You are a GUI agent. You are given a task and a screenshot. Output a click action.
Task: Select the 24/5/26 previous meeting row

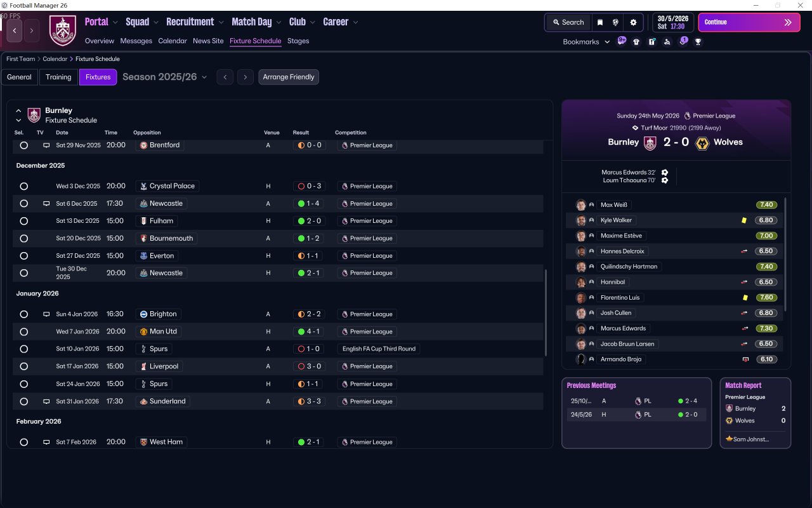[636, 415]
